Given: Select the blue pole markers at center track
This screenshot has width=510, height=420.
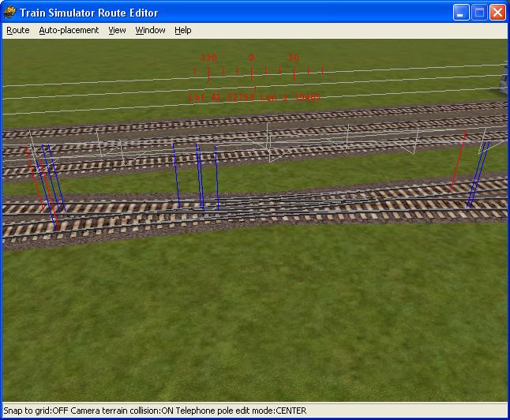Looking at the screenshot, I should click(x=198, y=176).
